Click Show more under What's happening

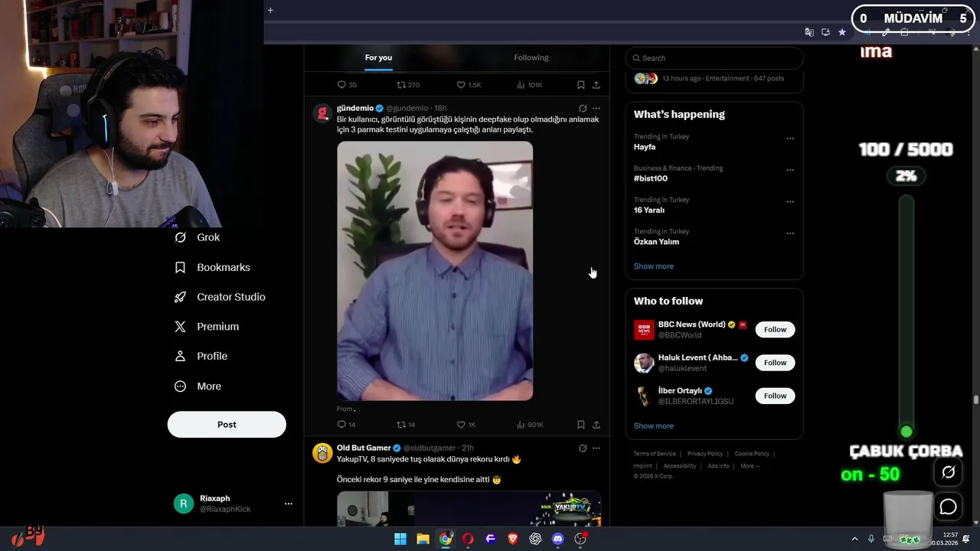coord(654,266)
